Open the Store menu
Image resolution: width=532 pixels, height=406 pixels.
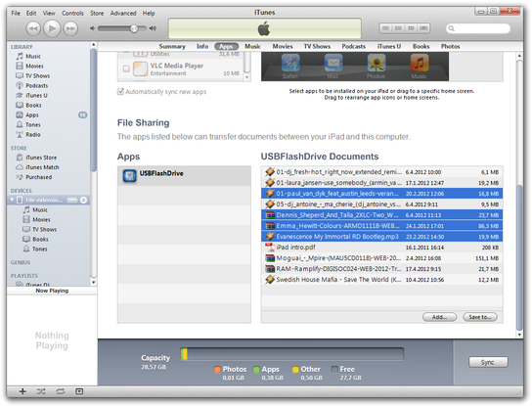[97, 14]
